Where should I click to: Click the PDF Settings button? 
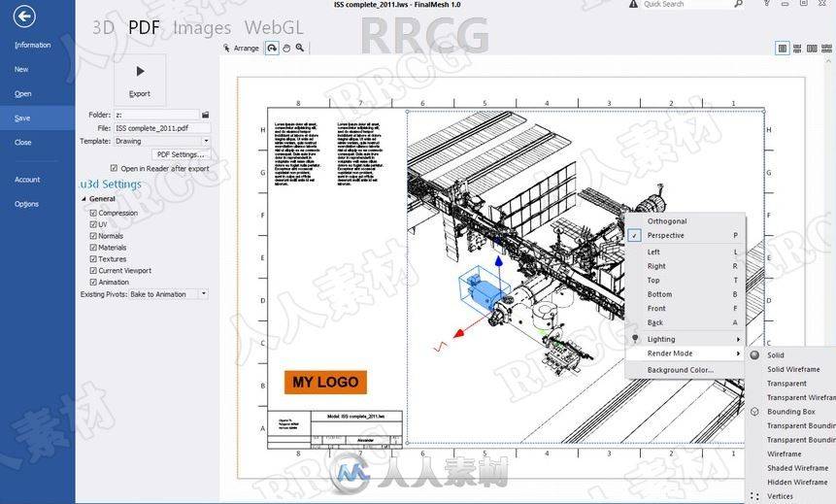tap(181, 154)
